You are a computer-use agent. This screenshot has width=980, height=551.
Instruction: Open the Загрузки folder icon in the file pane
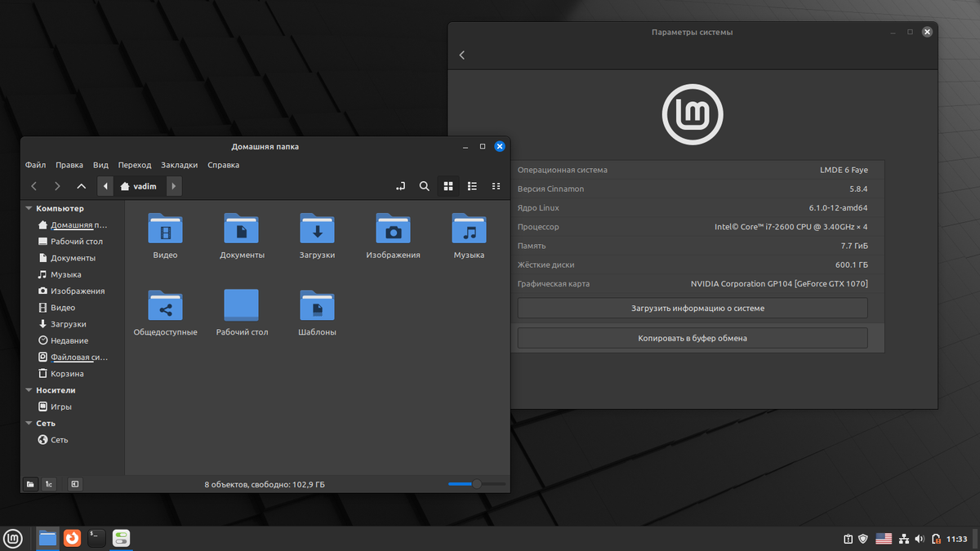[x=317, y=229]
